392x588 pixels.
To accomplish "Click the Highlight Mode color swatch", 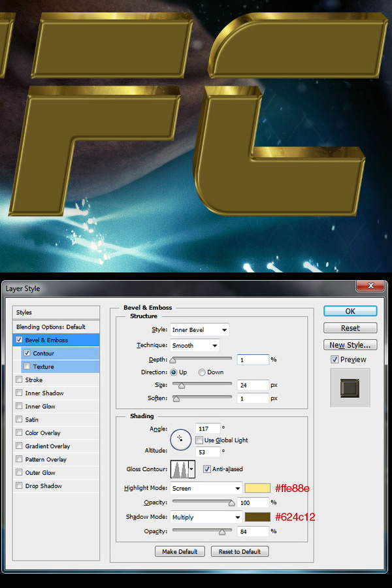I will 257,488.
